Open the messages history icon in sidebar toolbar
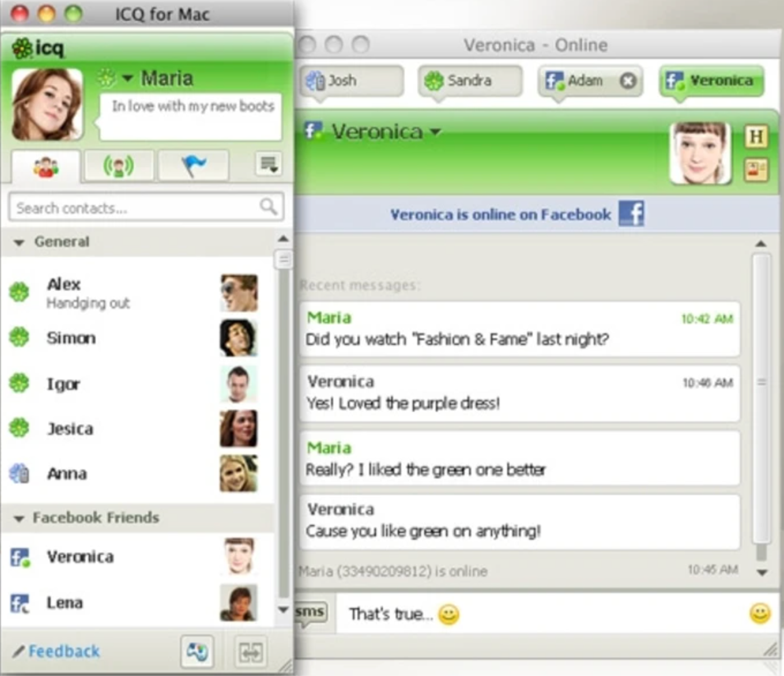Image resolution: width=784 pixels, height=676 pixels. click(267, 164)
